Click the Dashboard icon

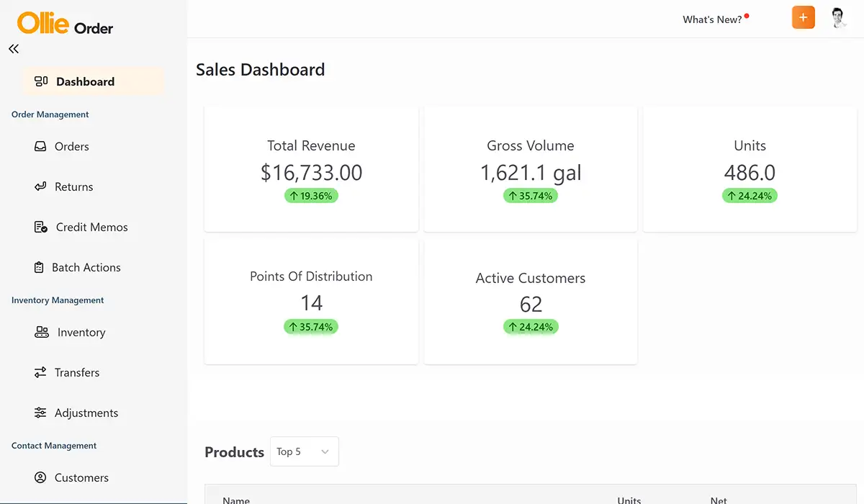pos(42,81)
